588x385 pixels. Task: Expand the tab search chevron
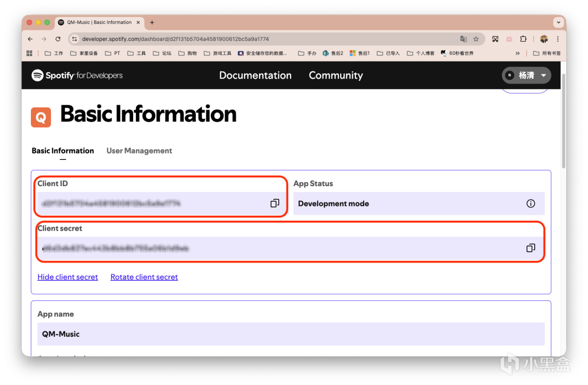pos(559,23)
